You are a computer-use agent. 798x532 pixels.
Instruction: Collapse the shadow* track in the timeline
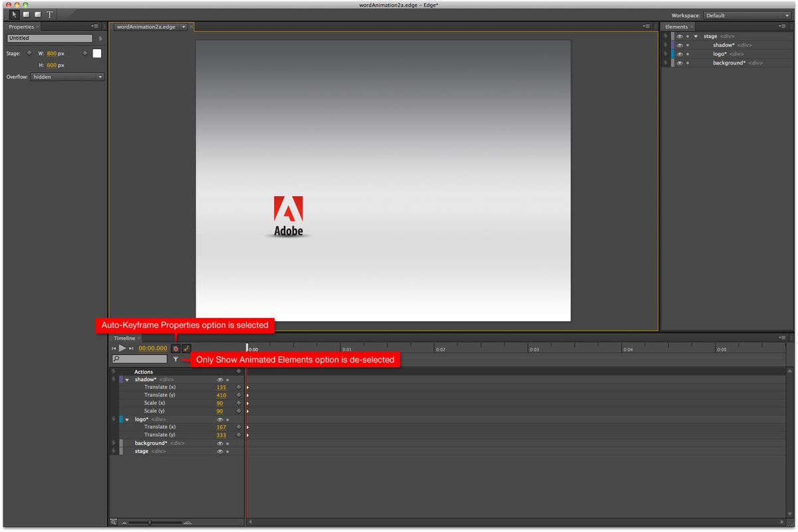pyautogui.click(x=127, y=379)
